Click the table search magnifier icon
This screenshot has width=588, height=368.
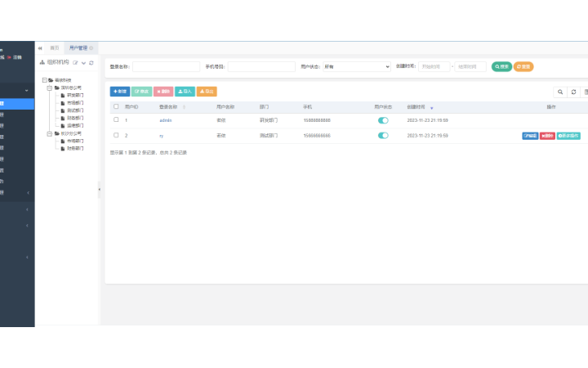560,92
